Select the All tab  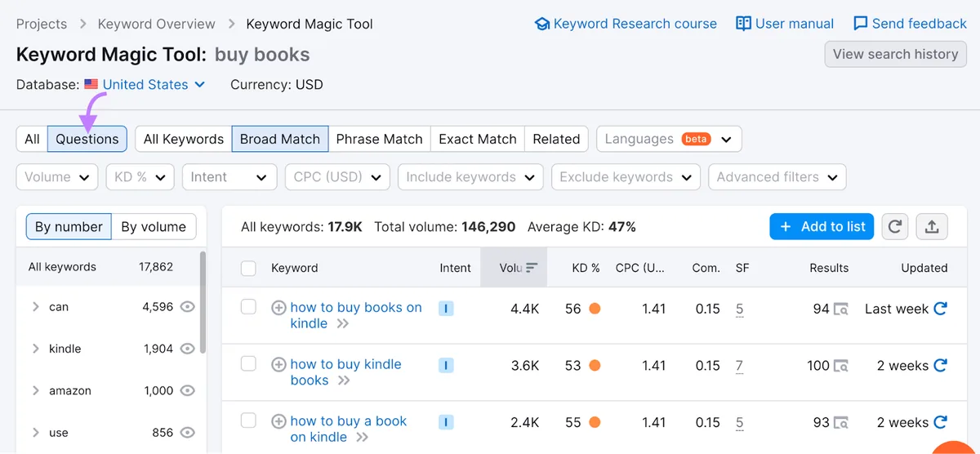pos(32,139)
